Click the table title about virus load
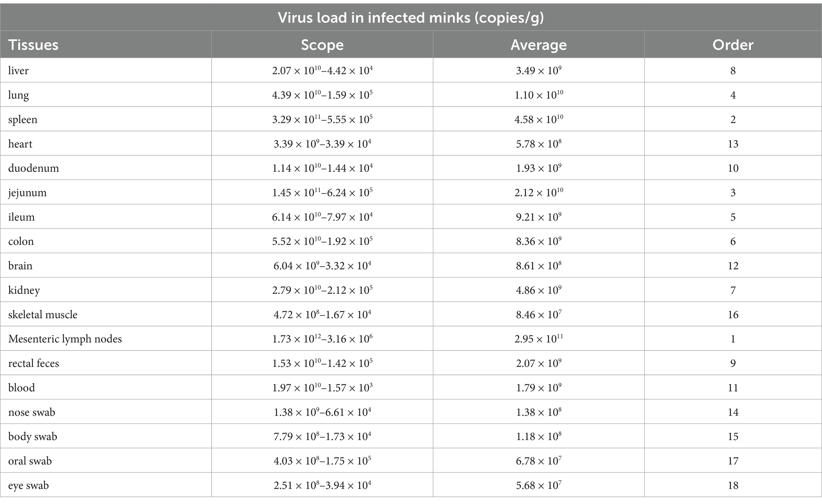Viewport: 822px width, 504px height. tap(411, 18)
